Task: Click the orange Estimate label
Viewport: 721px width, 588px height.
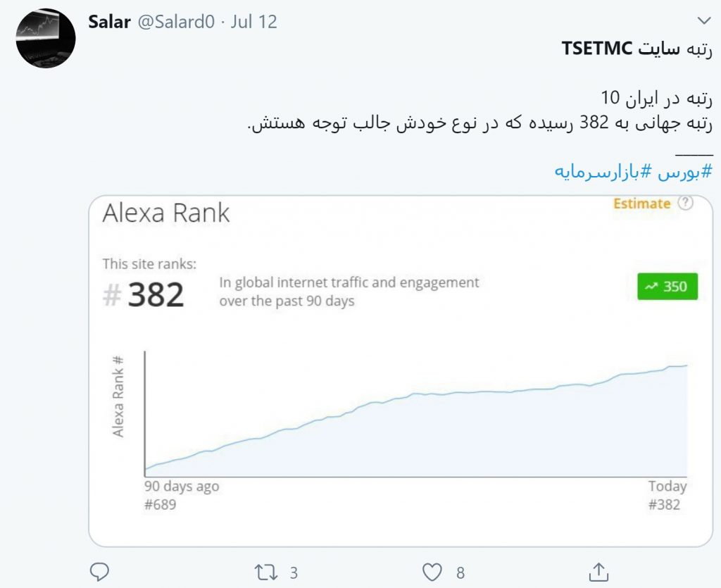Action: coord(642,204)
